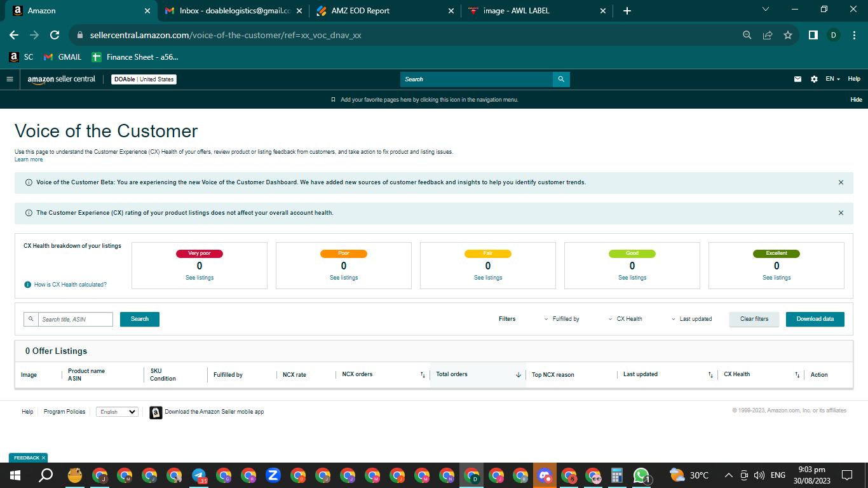Open Calculator from the taskbar
This screenshot has width=868, height=488.
click(616, 475)
